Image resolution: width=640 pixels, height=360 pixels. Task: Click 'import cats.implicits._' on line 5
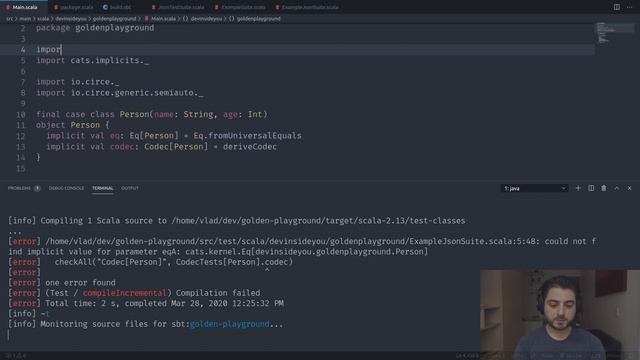coord(93,60)
